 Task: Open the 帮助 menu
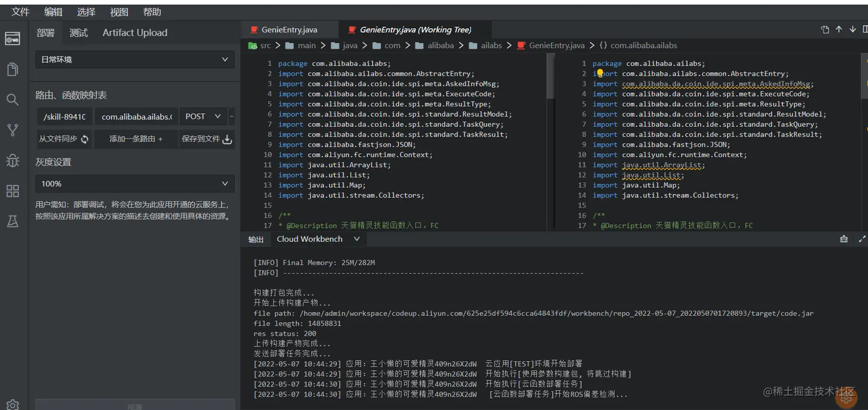coord(152,12)
